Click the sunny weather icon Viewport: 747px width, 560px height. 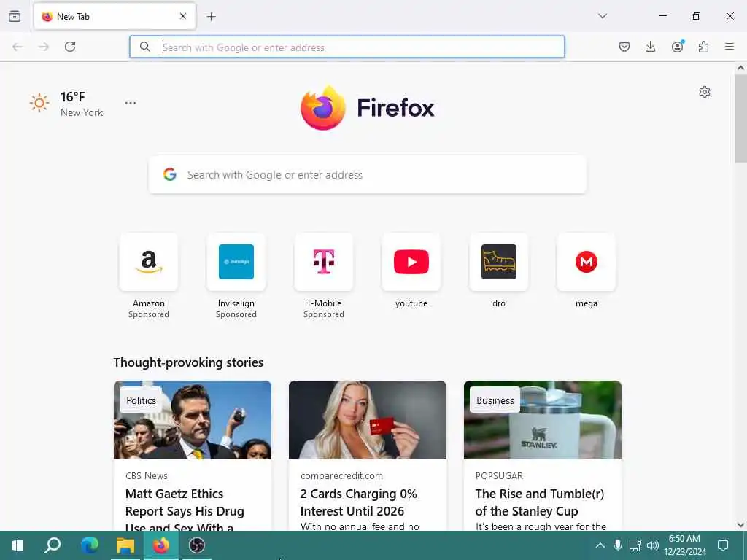pyautogui.click(x=39, y=103)
